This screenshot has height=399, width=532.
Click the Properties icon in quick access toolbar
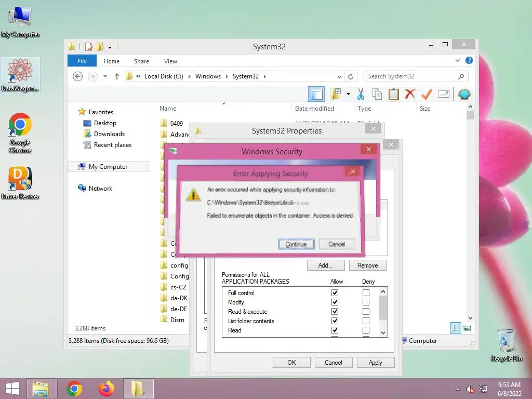(x=89, y=47)
